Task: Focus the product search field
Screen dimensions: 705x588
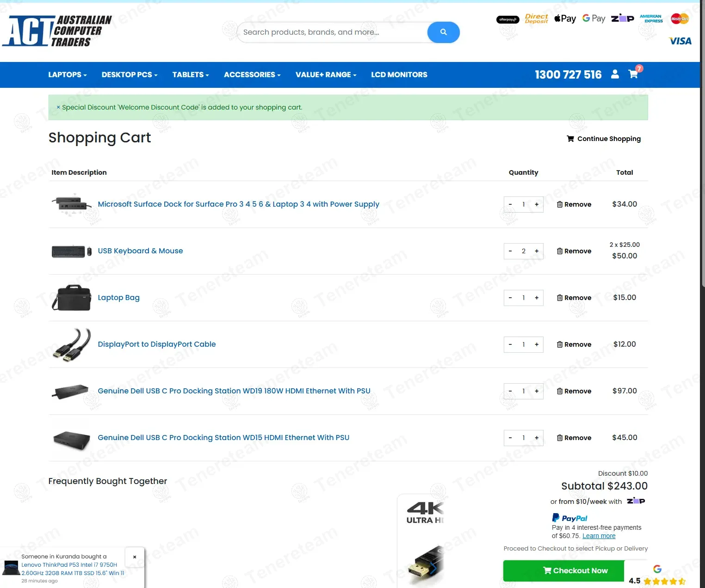Action: [332, 32]
